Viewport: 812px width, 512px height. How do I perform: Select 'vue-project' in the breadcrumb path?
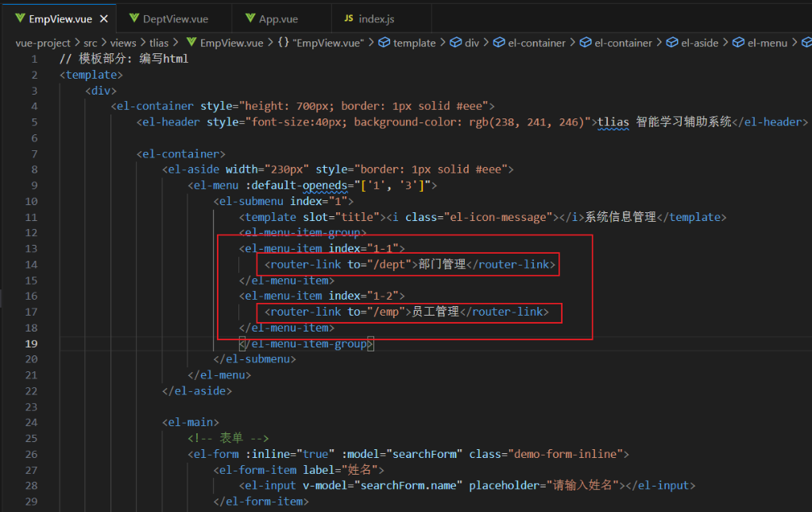point(42,42)
